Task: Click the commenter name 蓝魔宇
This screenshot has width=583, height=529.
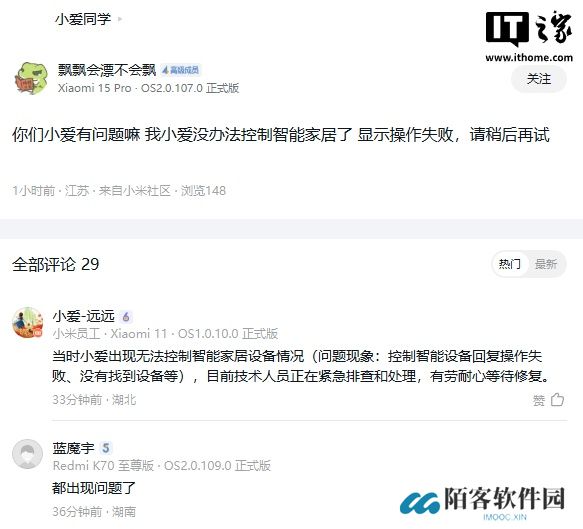Action: (x=74, y=448)
